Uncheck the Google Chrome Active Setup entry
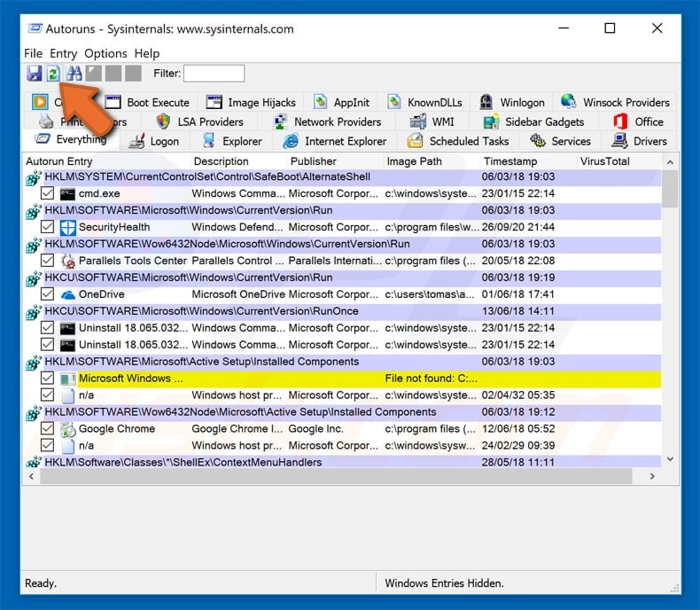This screenshot has height=610, width=700. [47, 429]
